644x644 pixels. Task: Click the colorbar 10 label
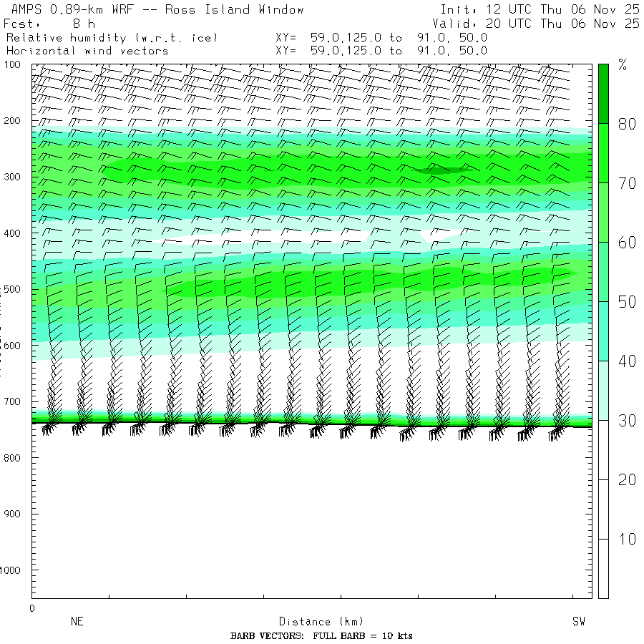coord(627,539)
